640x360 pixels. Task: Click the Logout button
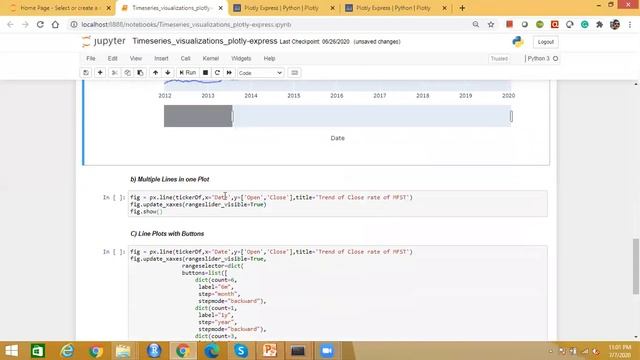(545, 42)
